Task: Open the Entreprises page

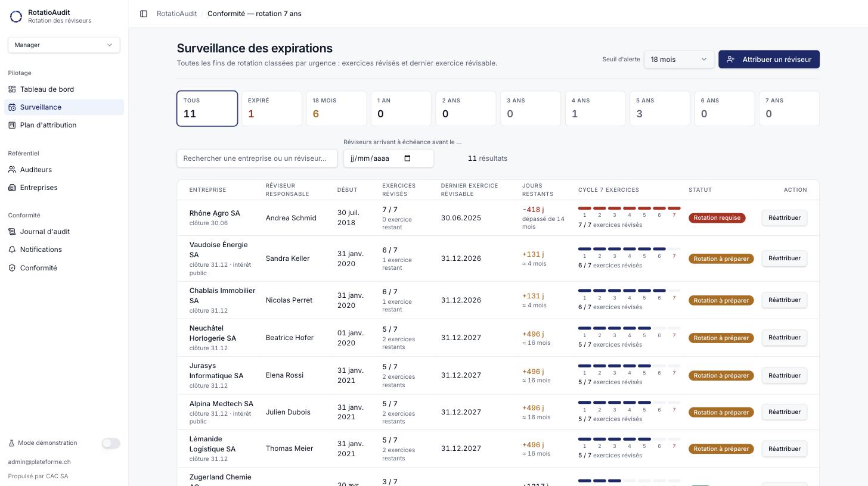Action: (64, 188)
